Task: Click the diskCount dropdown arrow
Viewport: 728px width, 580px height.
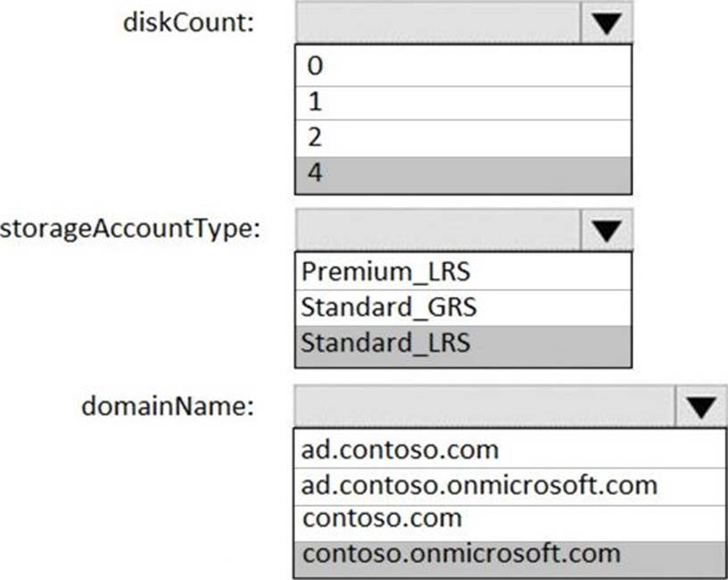Action: pyautogui.click(x=607, y=22)
